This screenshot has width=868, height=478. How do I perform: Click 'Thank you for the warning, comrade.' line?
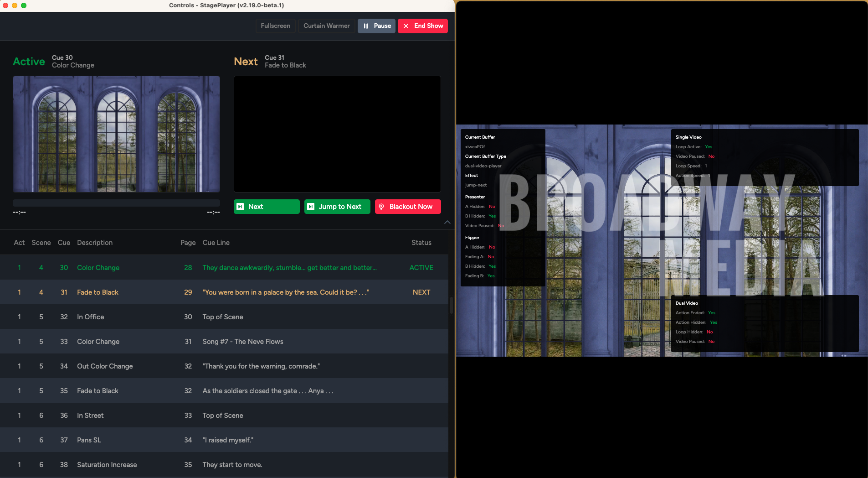[261, 366]
